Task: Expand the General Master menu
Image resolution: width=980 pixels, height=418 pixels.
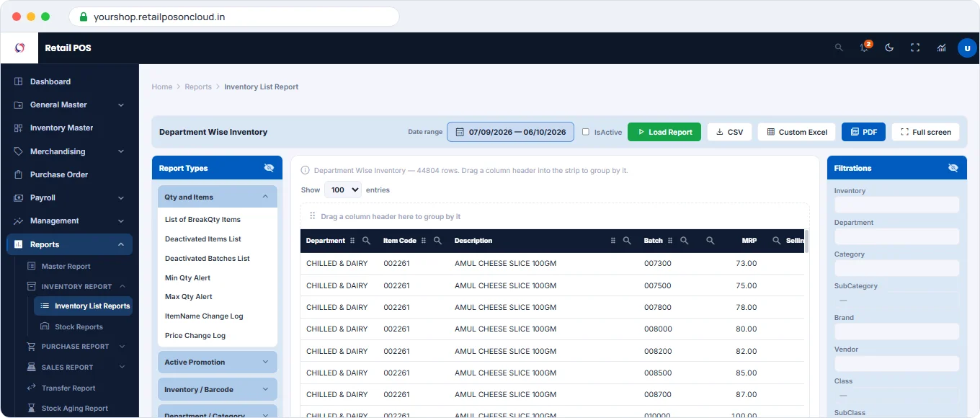Action: [70, 104]
